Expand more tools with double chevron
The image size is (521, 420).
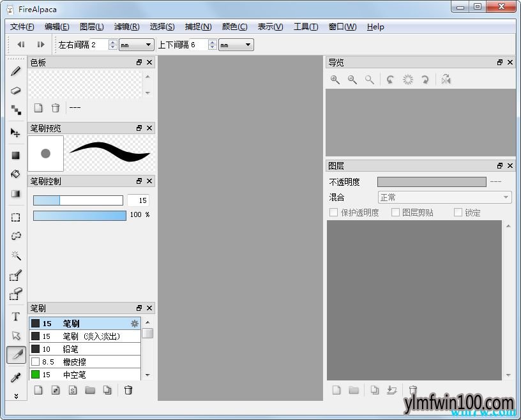(16, 396)
